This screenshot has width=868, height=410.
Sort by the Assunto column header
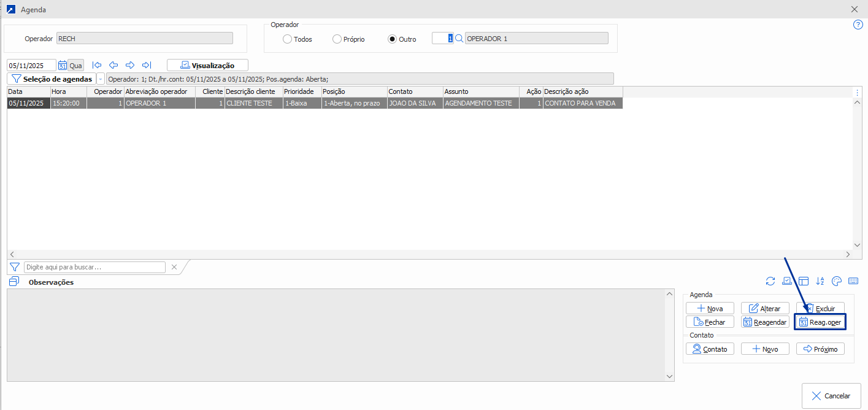click(x=482, y=91)
